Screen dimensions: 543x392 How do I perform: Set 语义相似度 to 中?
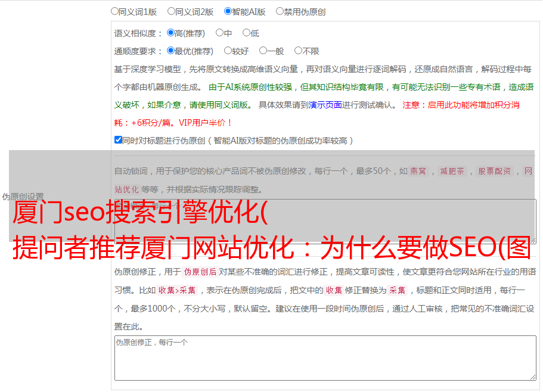tap(219, 33)
